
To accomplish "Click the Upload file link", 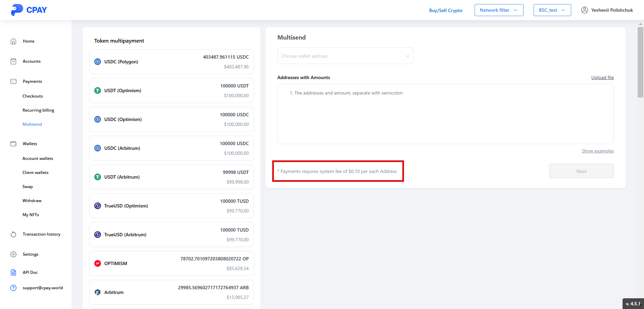I will [602, 77].
